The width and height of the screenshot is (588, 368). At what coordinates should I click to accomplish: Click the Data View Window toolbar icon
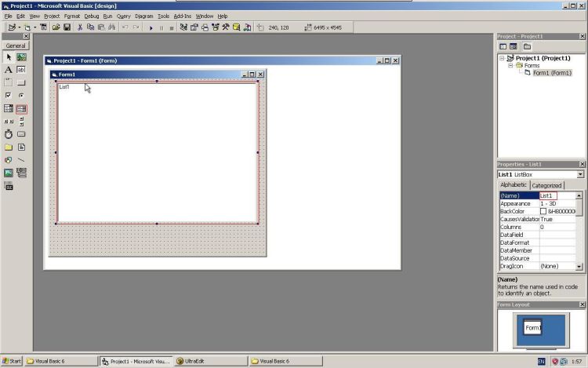[x=236, y=27]
